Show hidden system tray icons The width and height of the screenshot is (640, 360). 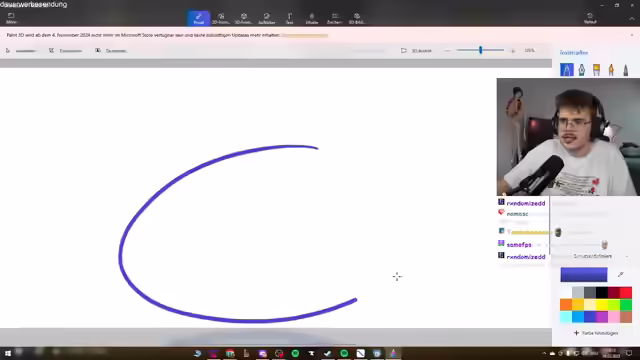(x=544, y=353)
